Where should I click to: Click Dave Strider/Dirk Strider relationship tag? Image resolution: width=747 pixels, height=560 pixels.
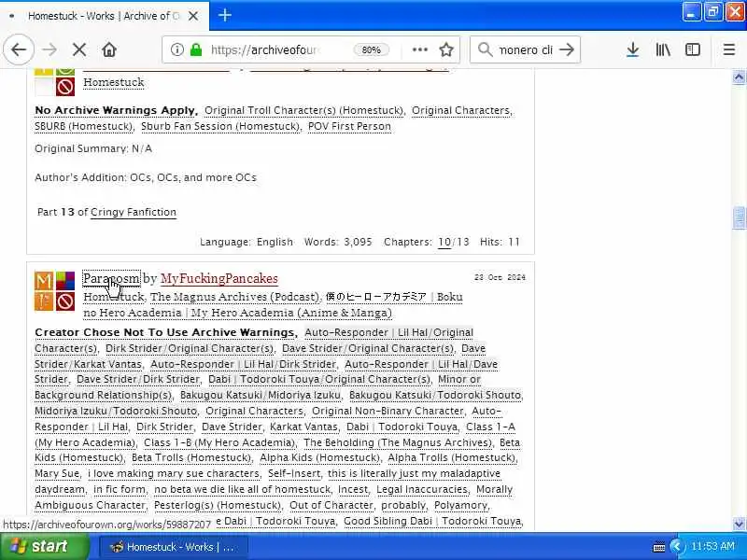point(138,380)
